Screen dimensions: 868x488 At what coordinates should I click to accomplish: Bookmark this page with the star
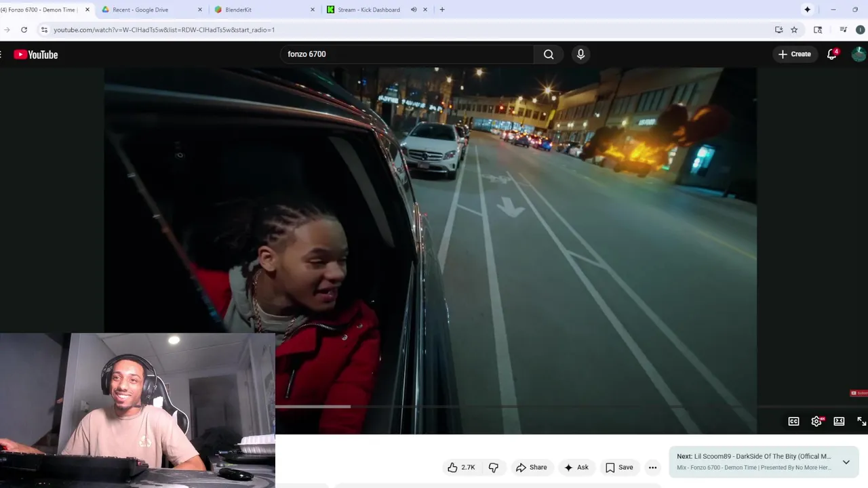[794, 30]
